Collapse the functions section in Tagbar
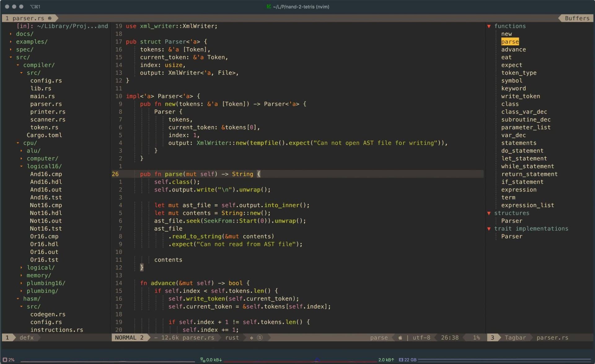595x364 pixels. click(x=489, y=26)
